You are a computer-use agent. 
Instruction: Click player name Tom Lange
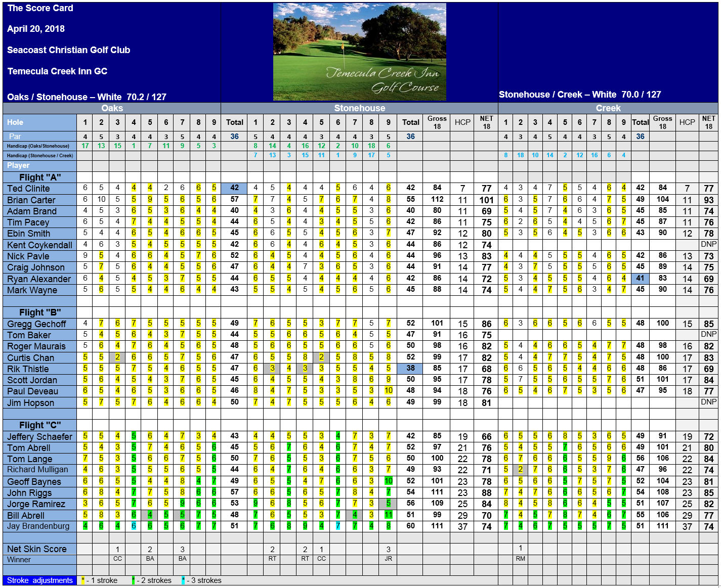click(x=29, y=459)
